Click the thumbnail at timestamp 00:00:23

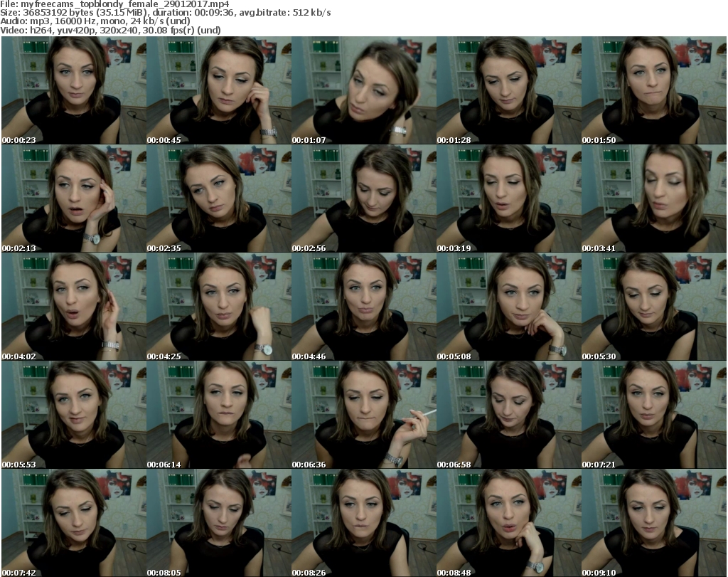click(x=73, y=90)
